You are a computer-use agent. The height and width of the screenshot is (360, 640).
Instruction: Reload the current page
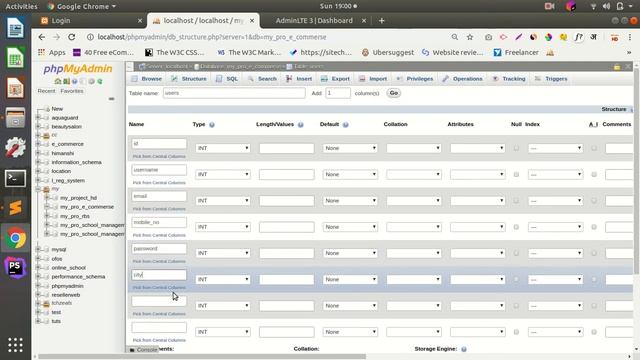coord(71,37)
